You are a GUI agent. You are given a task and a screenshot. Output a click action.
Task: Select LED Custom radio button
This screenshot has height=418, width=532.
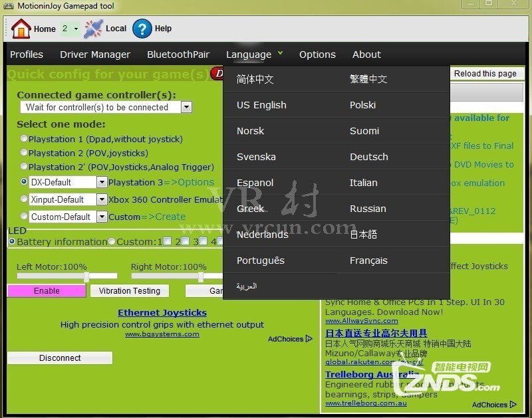pos(112,242)
